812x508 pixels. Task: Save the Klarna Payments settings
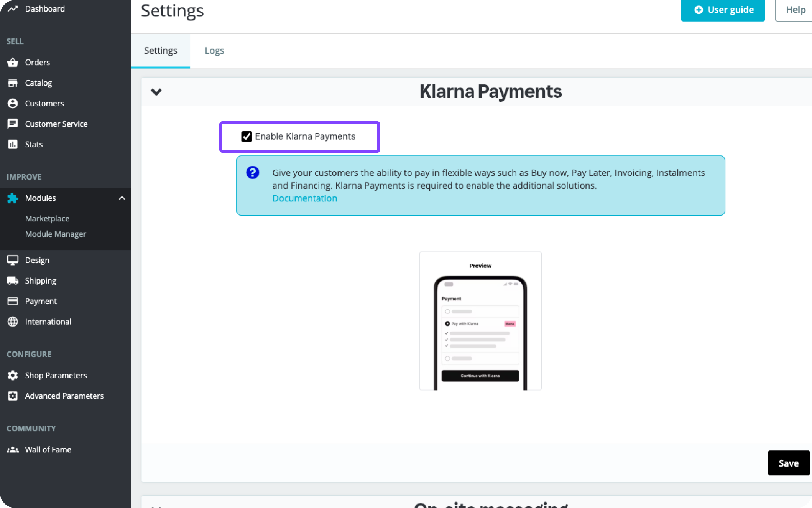tap(788, 463)
